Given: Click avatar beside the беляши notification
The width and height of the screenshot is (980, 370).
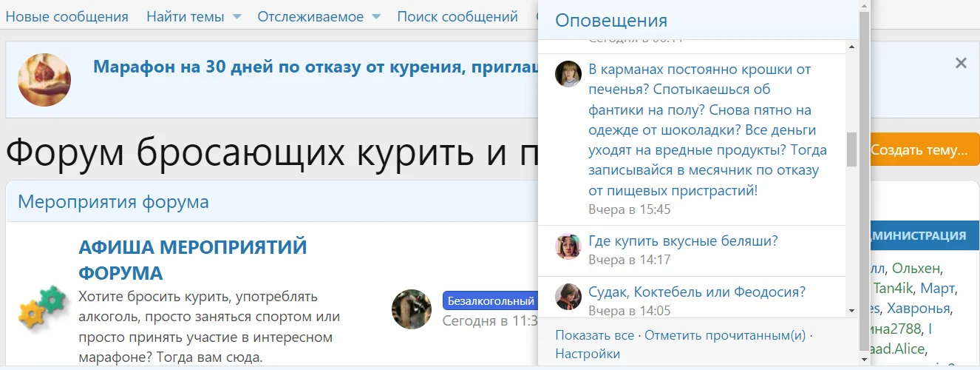Looking at the screenshot, I should pyautogui.click(x=568, y=246).
